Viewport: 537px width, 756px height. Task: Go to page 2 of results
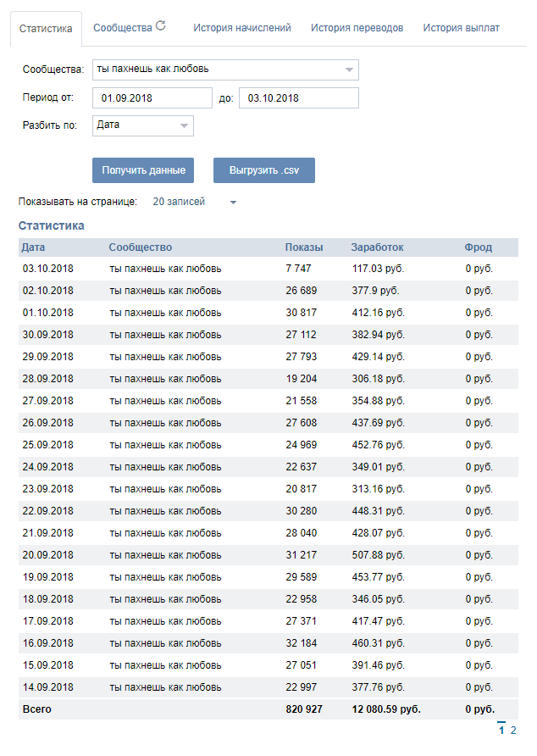[x=513, y=731]
